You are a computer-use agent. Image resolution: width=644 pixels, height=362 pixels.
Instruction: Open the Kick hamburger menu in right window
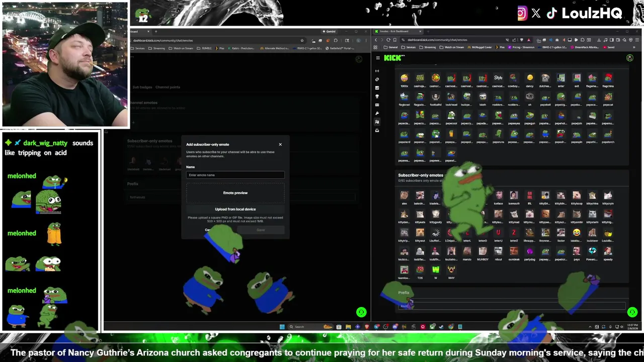378,58
